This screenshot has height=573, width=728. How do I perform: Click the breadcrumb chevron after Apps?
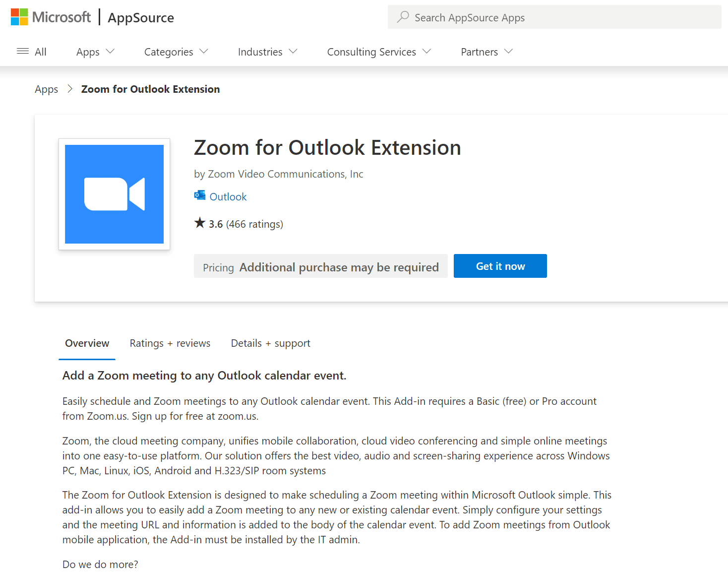tap(69, 89)
